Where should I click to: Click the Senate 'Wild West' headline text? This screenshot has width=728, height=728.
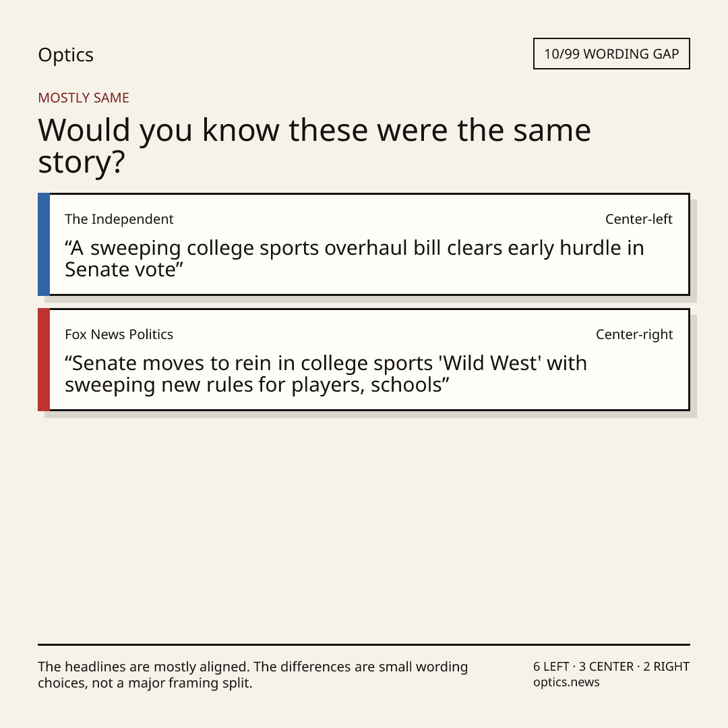[x=326, y=373]
